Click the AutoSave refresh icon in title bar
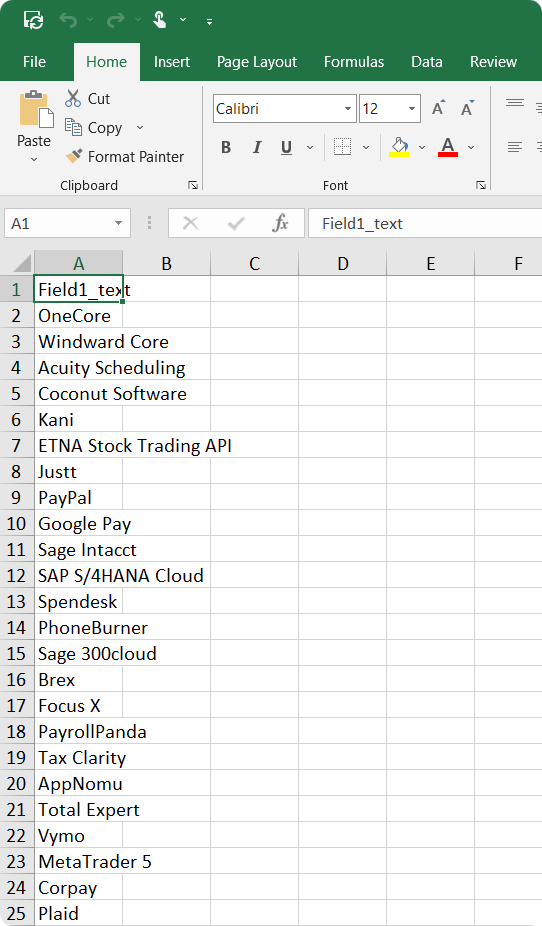This screenshot has height=926, width=542. point(33,21)
